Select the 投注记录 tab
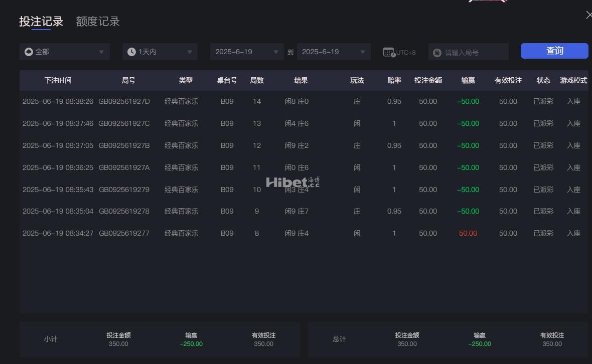592x364 pixels. [41, 22]
